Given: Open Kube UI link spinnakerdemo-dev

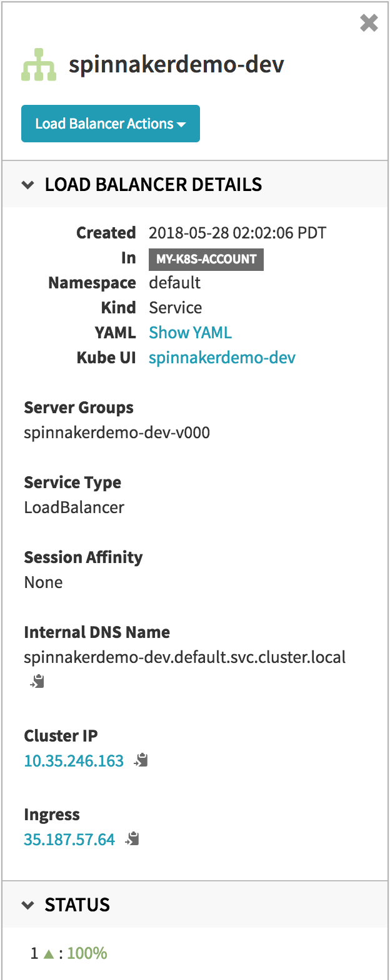Looking at the screenshot, I should coord(221,357).
